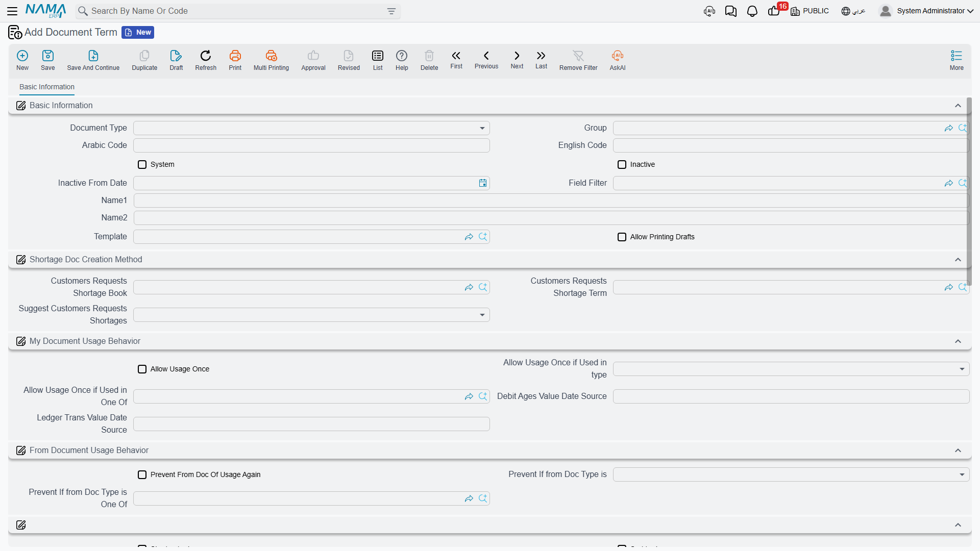Click the Name1 input field
The image size is (980, 551).
coord(551,201)
